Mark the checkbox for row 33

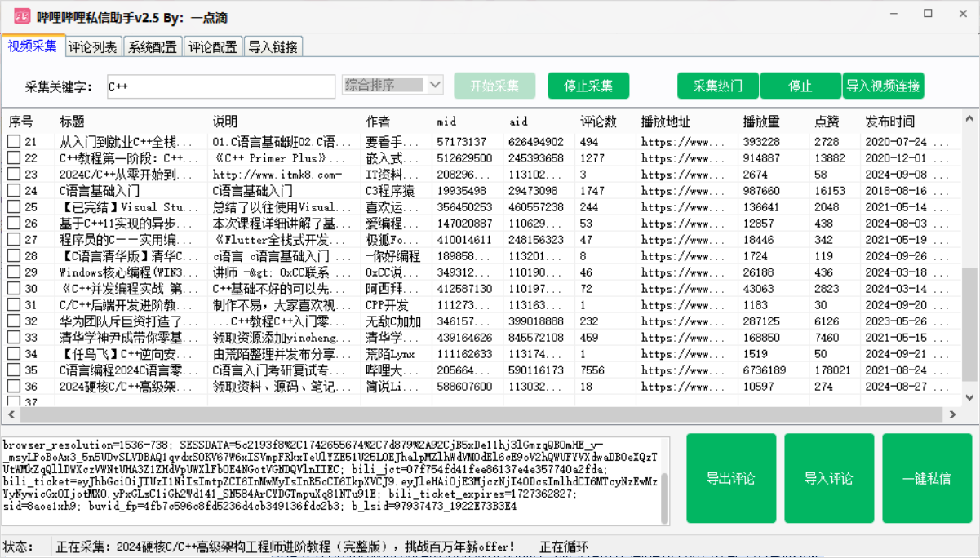14,338
